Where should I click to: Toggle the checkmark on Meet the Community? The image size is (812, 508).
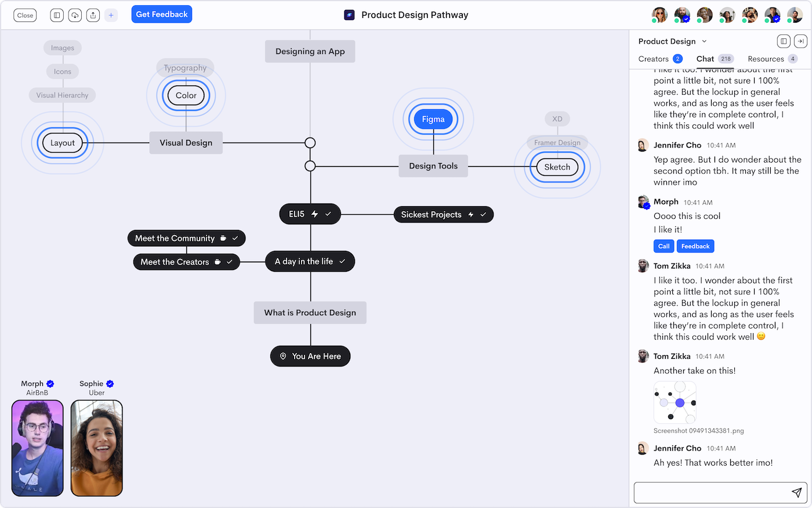point(235,238)
